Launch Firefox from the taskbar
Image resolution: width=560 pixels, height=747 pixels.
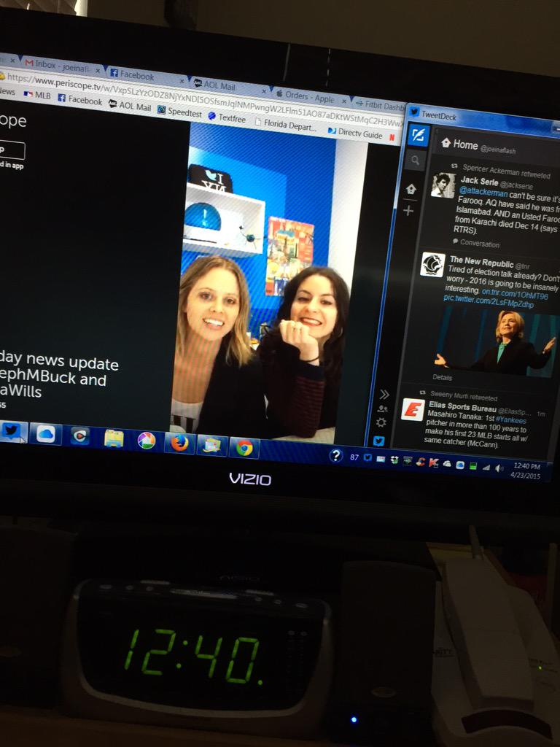(179, 443)
